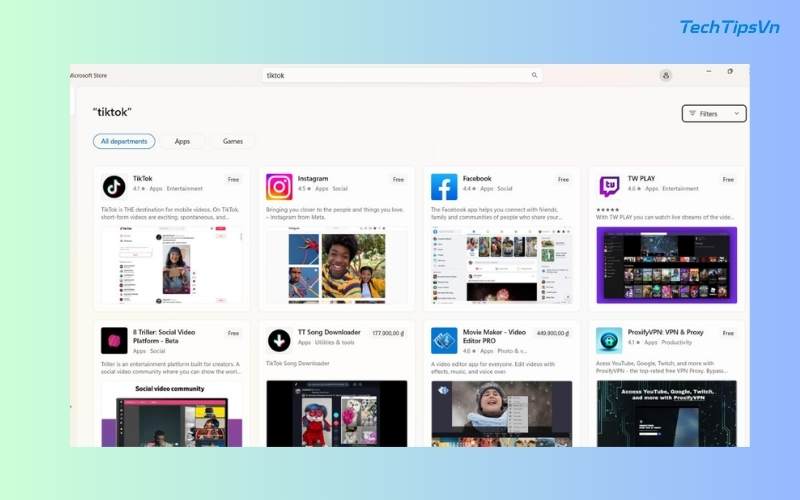
Task: Click the TikTok app title
Action: (x=142, y=179)
